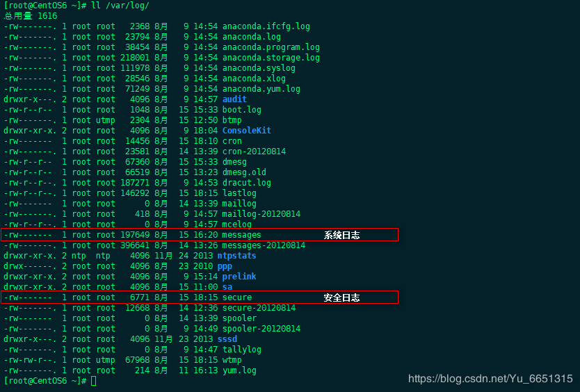Viewport: 580px width, 392px height.
Task: Click the prelink directory name
Action: (x=239, y=277)
